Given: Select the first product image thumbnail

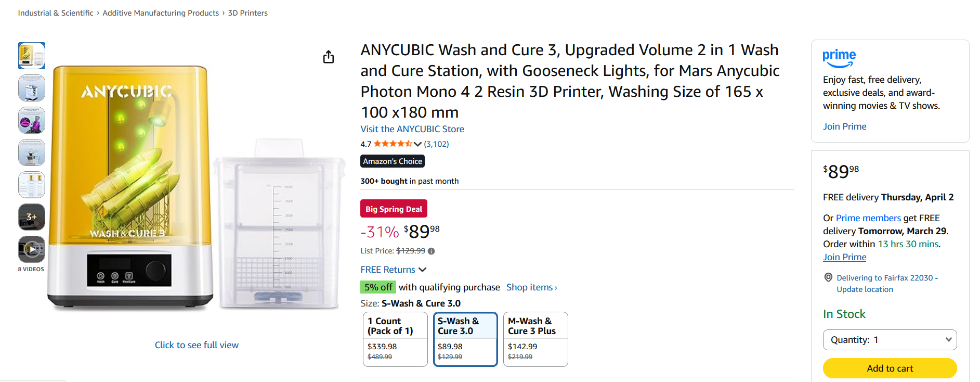Looking at the screenshot, I should (x=32, y=56).
